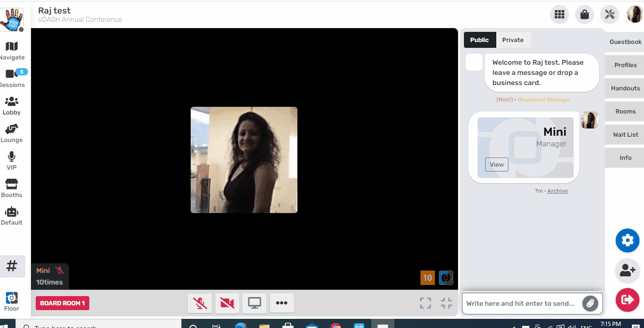Image resolution: width=644 pixels, height=328 pixels.
Task: Click the add user icon
Action: (628, 271)
